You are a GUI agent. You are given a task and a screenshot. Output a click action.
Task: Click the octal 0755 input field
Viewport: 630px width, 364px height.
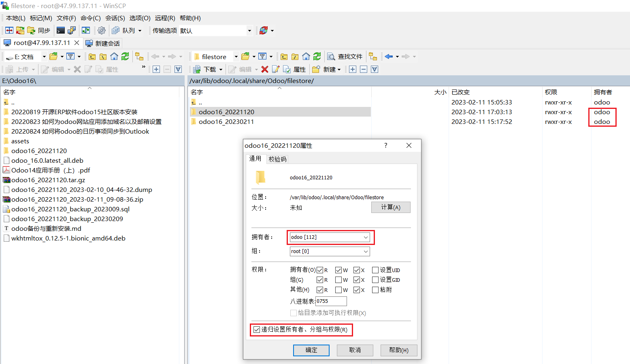pyautogui.click(x=331, y=301)
